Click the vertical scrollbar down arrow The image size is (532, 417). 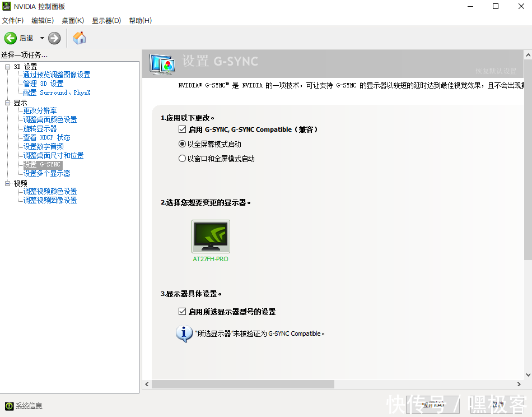pyautogui.click(x=528, y=375)
